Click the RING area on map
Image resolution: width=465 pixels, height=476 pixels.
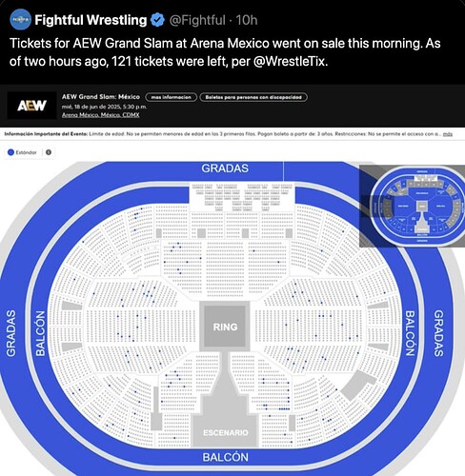click(x=225, y=327)
